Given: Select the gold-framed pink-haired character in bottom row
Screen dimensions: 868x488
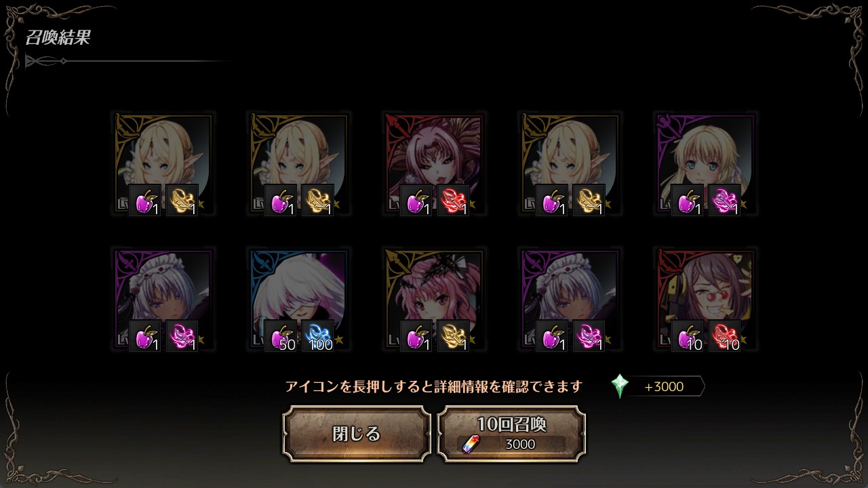Looking at the screenshot, I should click(x=434, y=299).
